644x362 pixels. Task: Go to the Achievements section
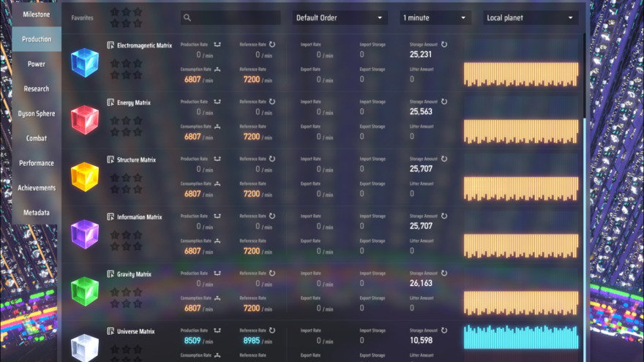(37, 188)
